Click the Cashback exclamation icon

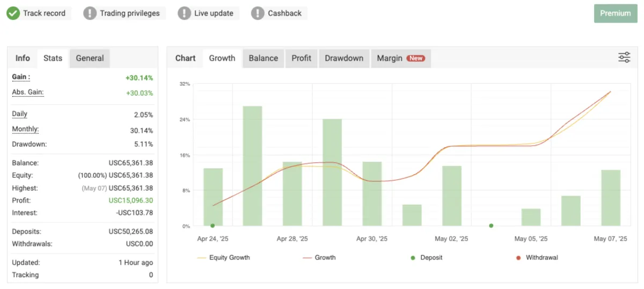pyautogui.click(x=258, y=13)
